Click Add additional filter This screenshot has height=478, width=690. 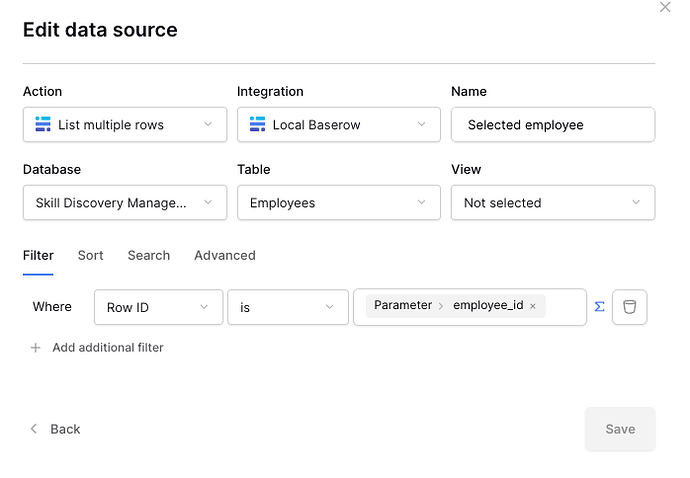coord(108,348)
